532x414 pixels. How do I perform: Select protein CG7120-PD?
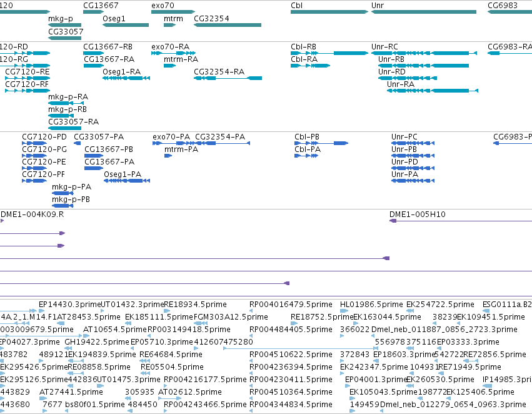tap(44, 137)
